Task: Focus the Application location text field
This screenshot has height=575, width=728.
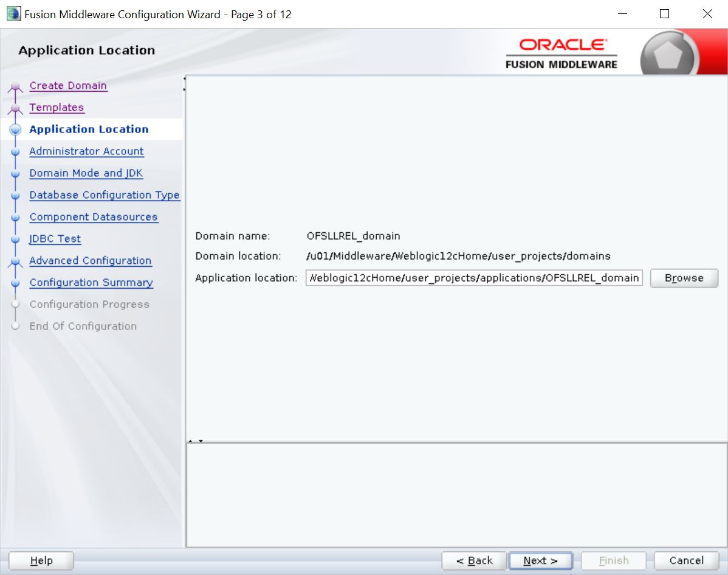Action: [x=474, y=278]
